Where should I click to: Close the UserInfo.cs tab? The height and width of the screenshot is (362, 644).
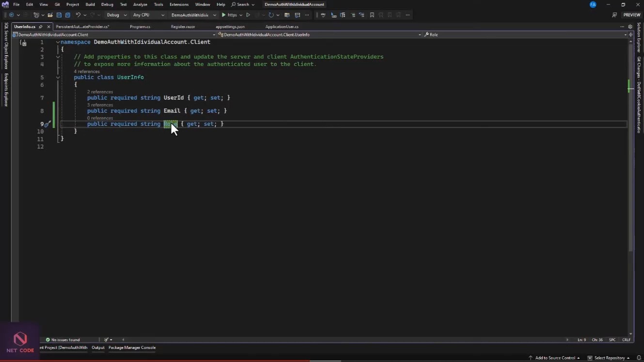click(x=48, y=27)
